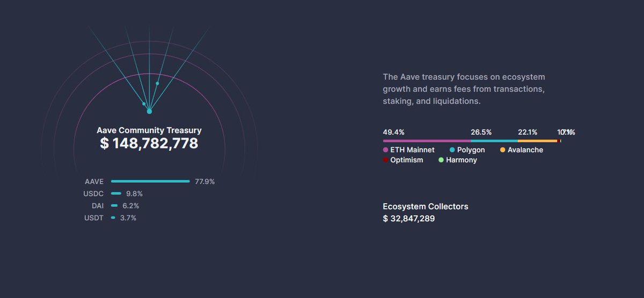Viewport: 644px width, 298px height.
Task: Click the 3.7% USDT percentage value
Action: tap(128, 218)
